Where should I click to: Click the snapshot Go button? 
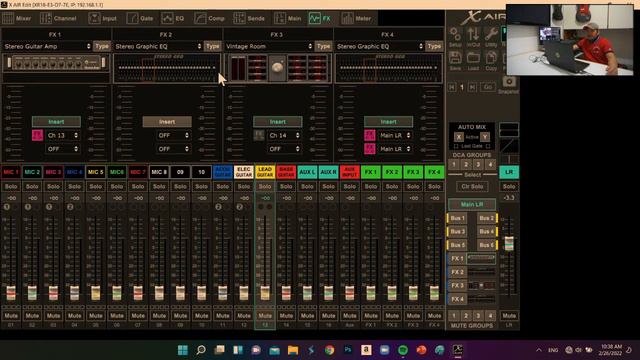coord(488,87)
